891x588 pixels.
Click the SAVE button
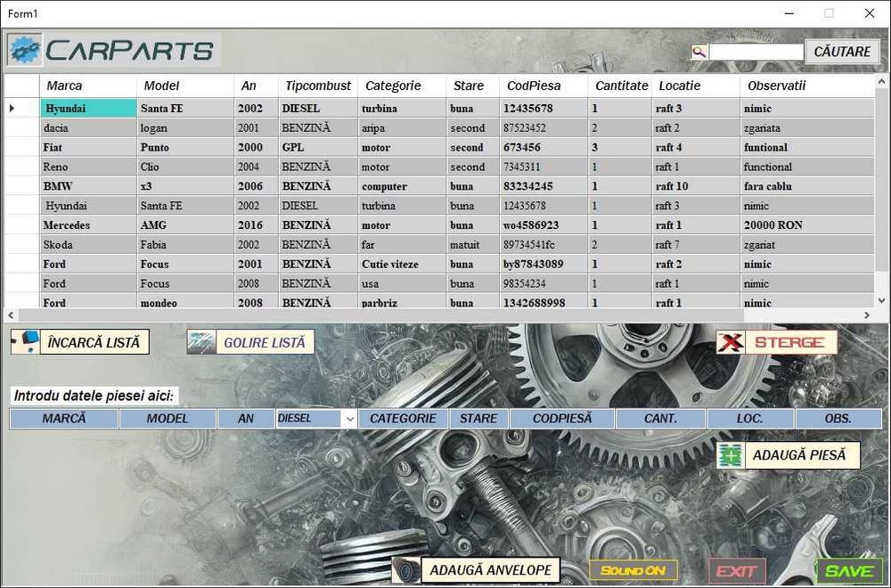(x=849, y=571)
